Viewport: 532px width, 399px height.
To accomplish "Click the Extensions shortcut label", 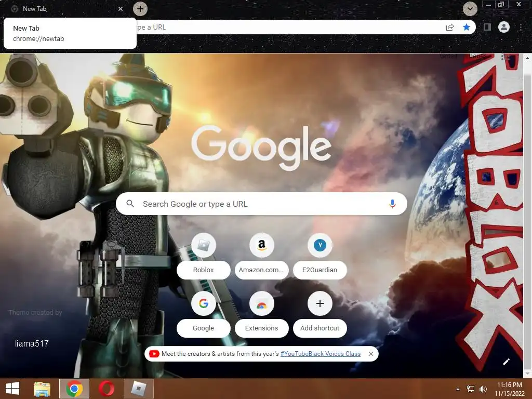I will 261,328.
